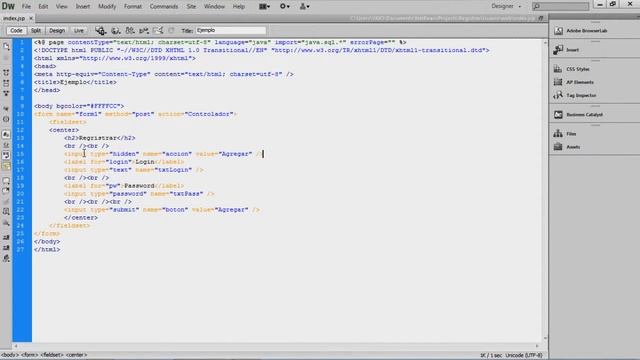Click the Indent Code icon

pos(6,237)
